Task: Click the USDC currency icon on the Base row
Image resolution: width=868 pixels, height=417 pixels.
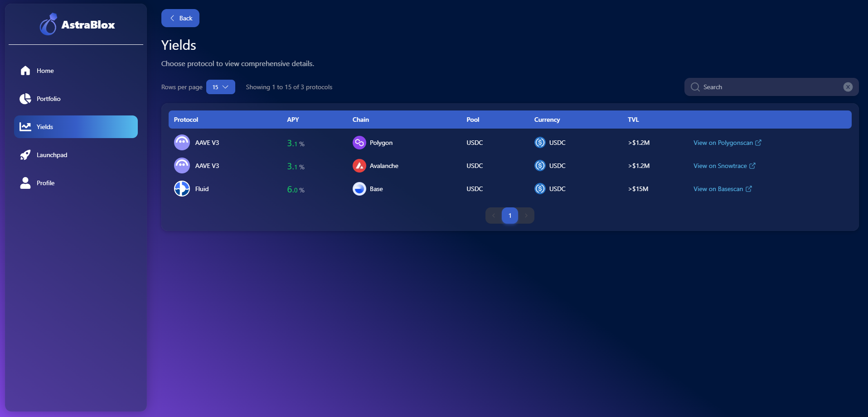Action: point(540,189)
